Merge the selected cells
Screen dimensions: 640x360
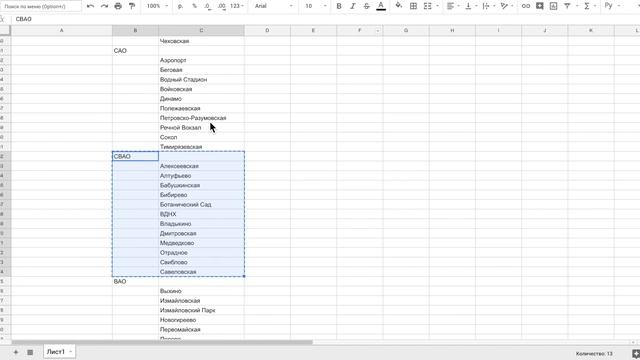click(x=427, y=6)
